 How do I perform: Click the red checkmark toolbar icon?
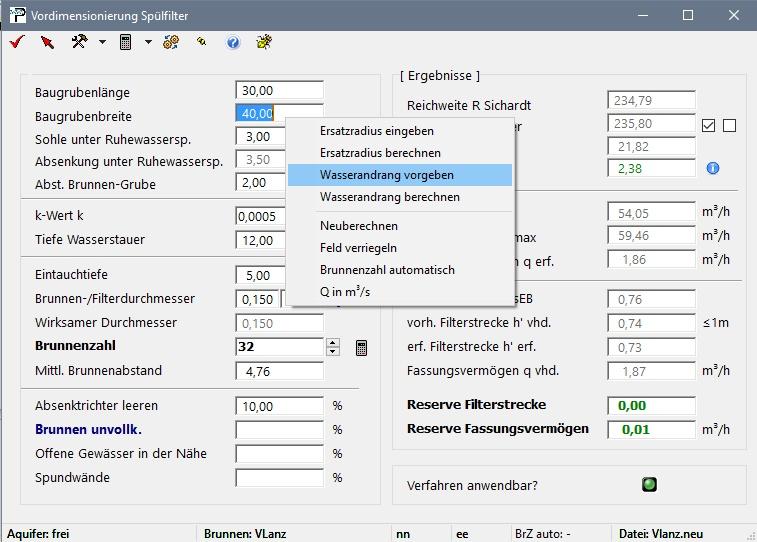click(x=16, y=42)
